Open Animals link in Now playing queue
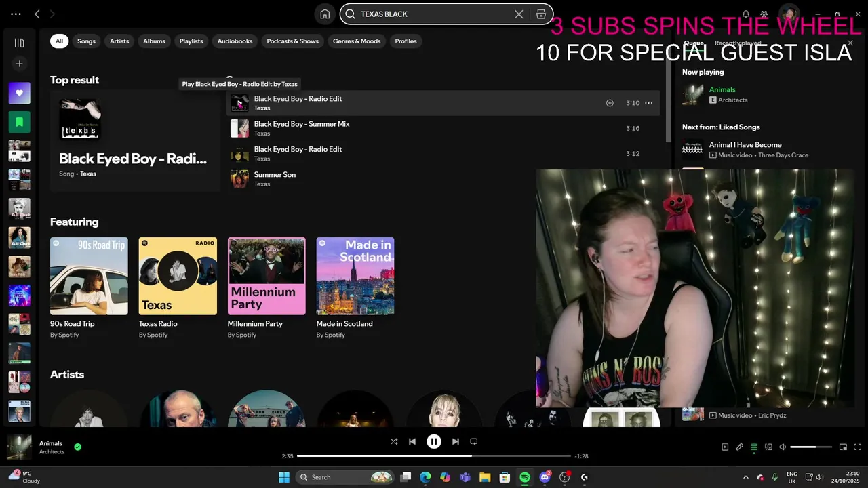This screenshot has width=868, height=488. click(x=722, y=89)
